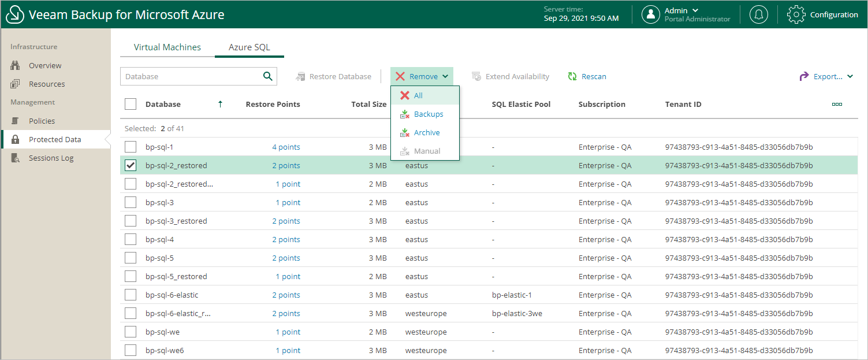868x360 pixels.
Task: Choose Backups in the Remove menu
Action: click(425, 114)
